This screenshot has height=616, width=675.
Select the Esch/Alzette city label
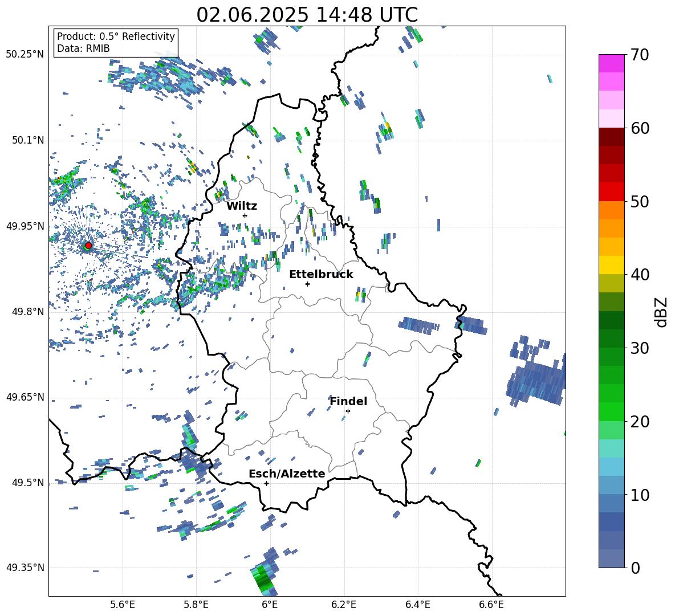(287, 474)
